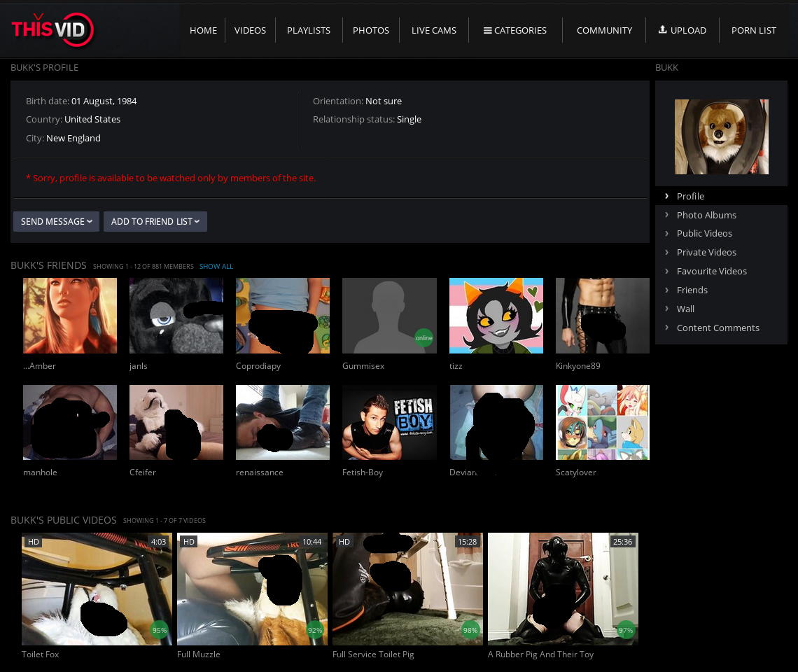The width and height of the screenshot is (798, 672).
Task: Open the Photos section
Action: [371, 31]
